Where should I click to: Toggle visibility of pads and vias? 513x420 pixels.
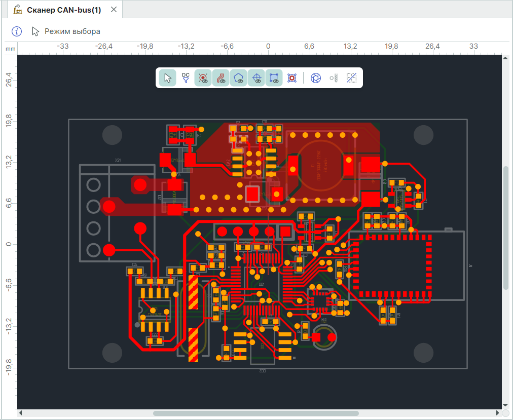(x=203, y=78)
